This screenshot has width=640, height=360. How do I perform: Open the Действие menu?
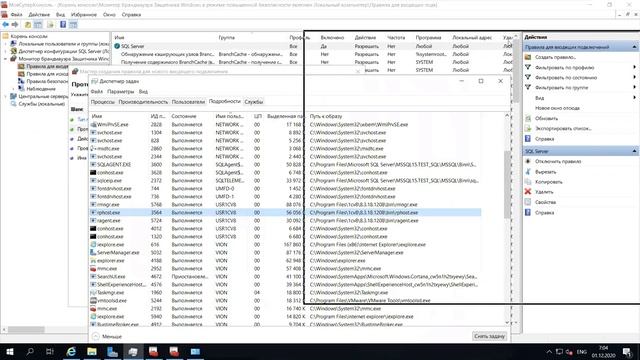[x=39, y=15]
